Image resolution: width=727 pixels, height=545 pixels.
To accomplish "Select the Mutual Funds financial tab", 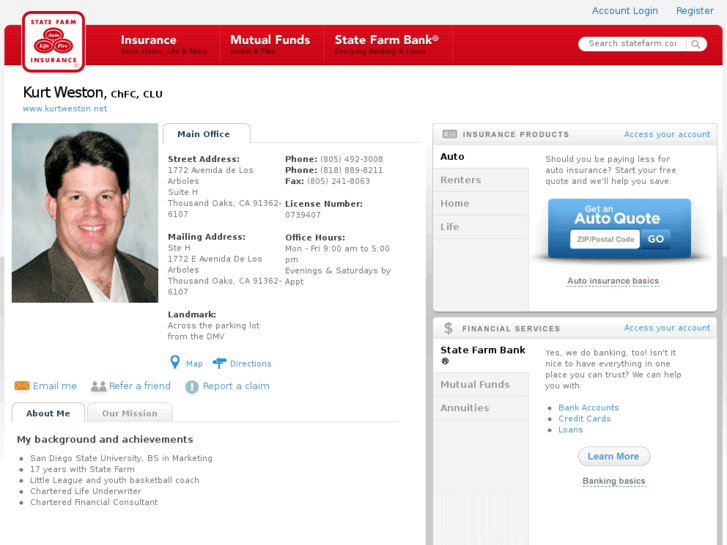I will point(481,385).
